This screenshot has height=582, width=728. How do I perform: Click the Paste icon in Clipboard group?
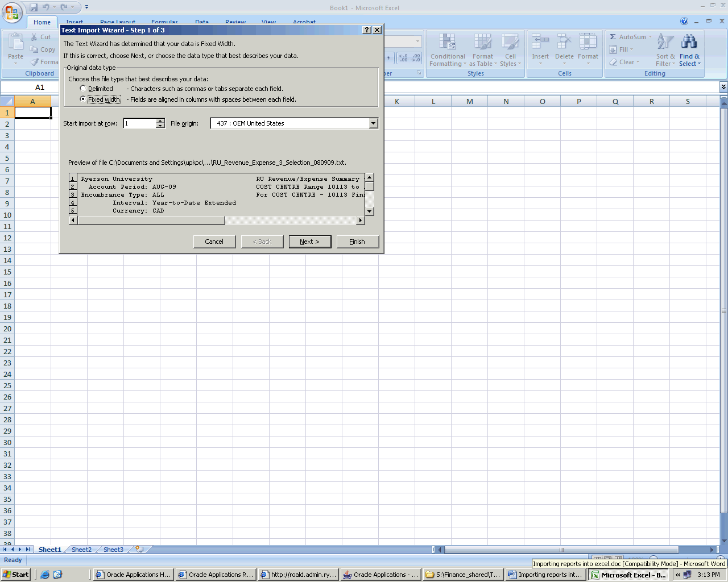click(x=15, y=43)
